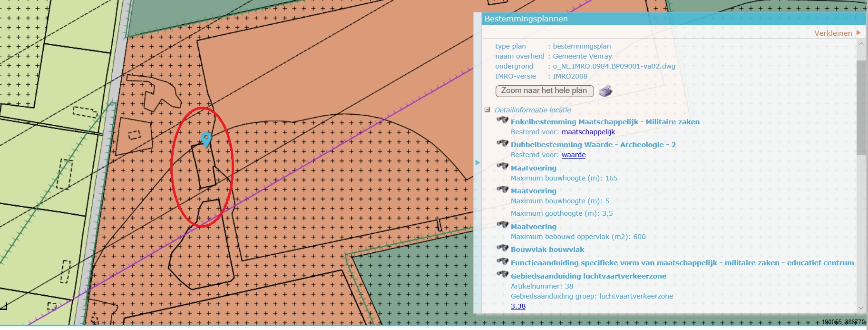Click the text 'Maximum bouwhoogte (m): 5'
The height and width of the screenshot is (330, 868).
click(560, 201)
